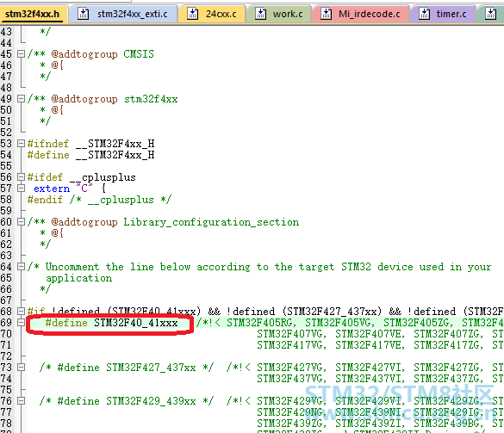Click '@addtogroup stm32f4xx' comment text
This screenshot has height=433, width=504.
coord(115,99)
